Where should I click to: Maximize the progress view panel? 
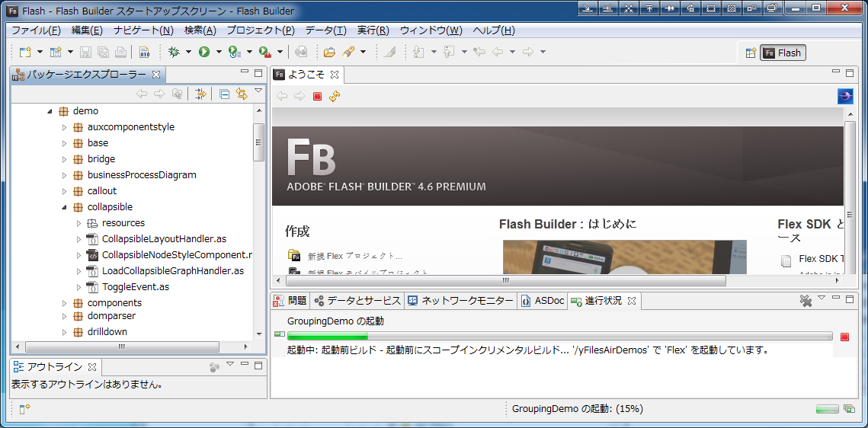click(x=850, y=299)
